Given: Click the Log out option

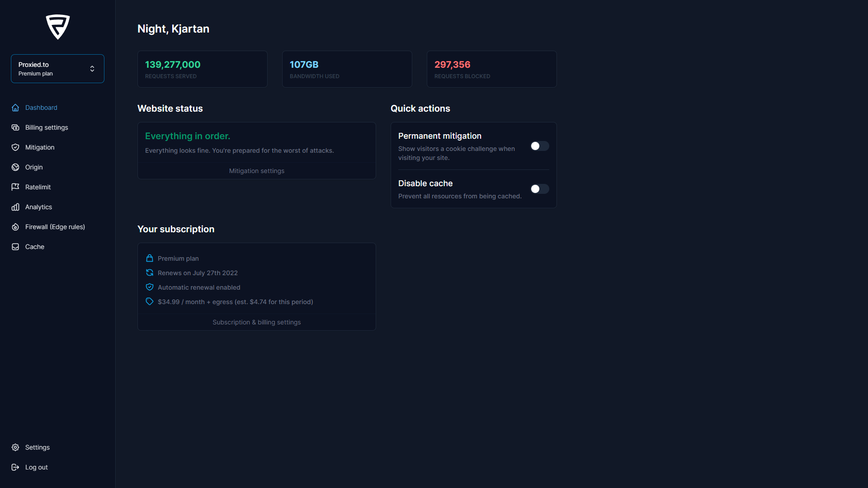Looking at the screenshot, I should click(36, 467).
